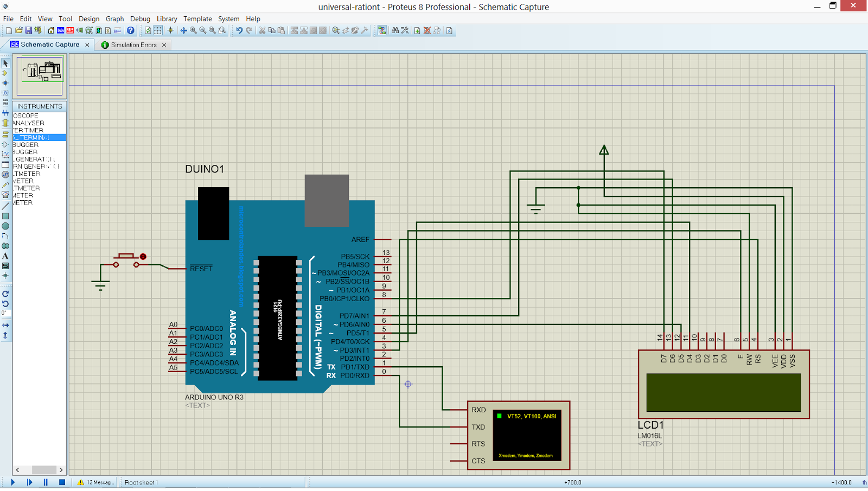Select the 2D Graphics Text tool

[5, 256]
